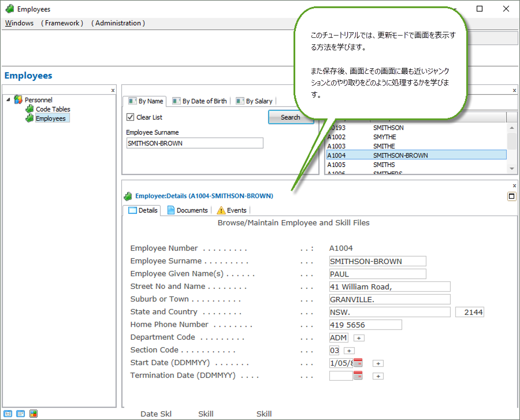Click plus button beside Start Date
The width and height of the screenshot is (520, 420).
pos(378,364)
